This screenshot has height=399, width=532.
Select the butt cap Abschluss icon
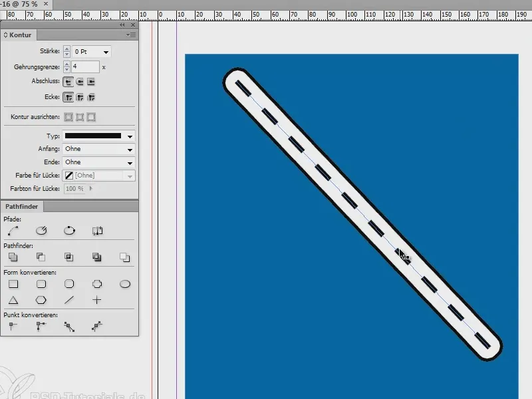pyautogui.click(x=68, y=81)
